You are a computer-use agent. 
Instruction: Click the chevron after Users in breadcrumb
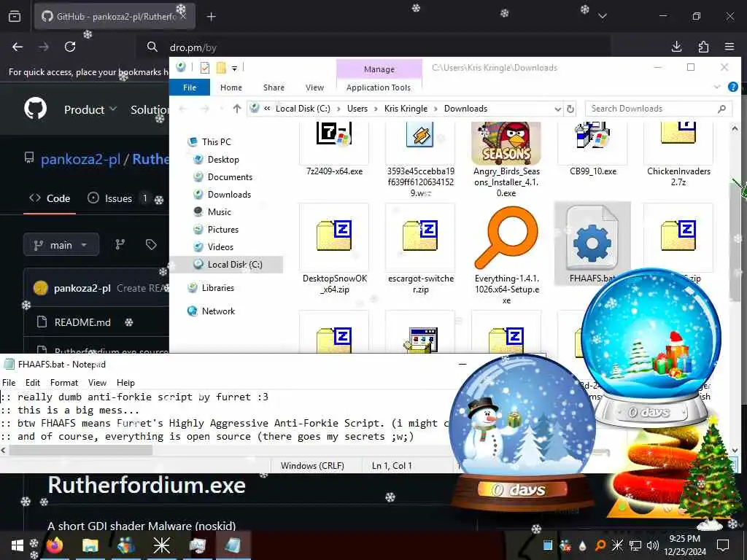pyautogui.click(x=376, y=109)
